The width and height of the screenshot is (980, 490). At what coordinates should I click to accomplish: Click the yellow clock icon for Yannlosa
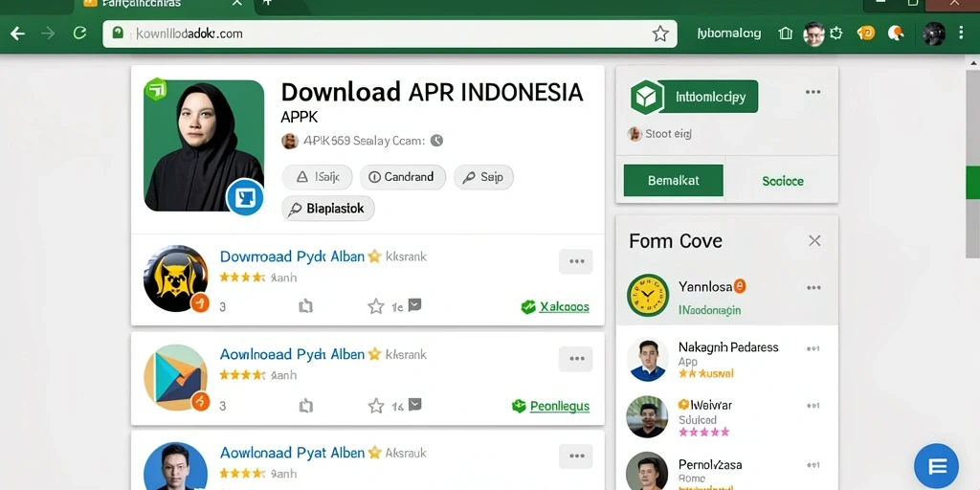pos(648,295)
